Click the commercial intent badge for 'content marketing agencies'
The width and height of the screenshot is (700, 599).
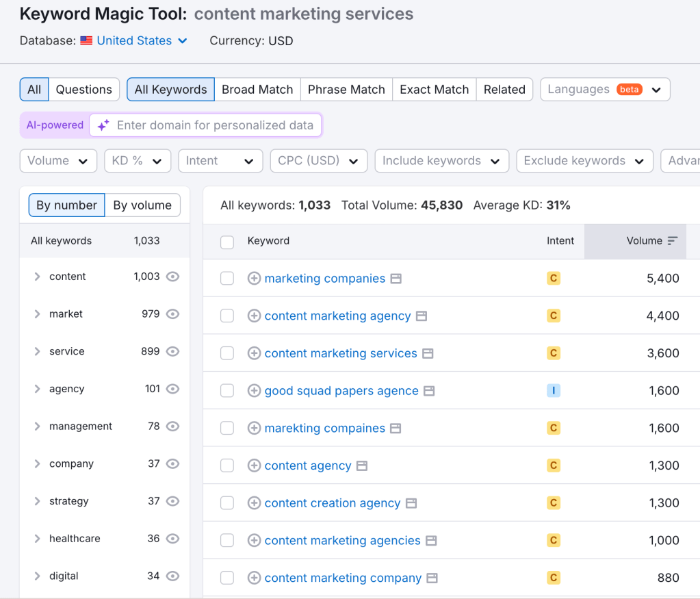point(554,541)
